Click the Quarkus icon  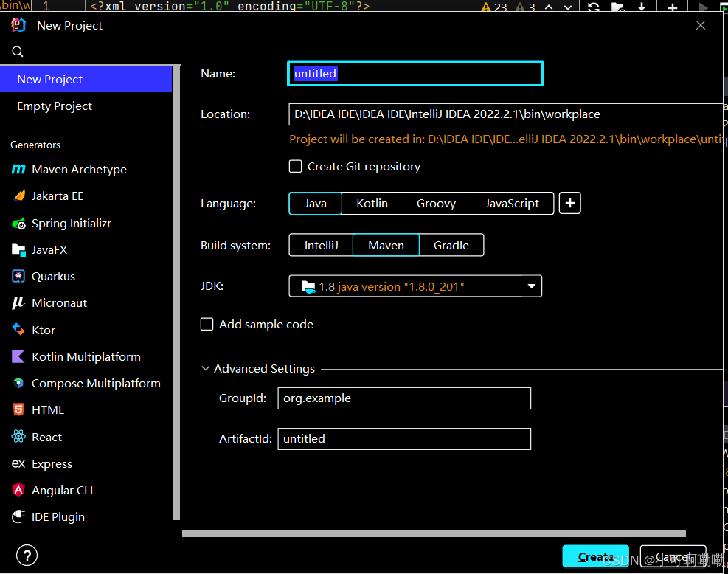click(x=18, y=277)
